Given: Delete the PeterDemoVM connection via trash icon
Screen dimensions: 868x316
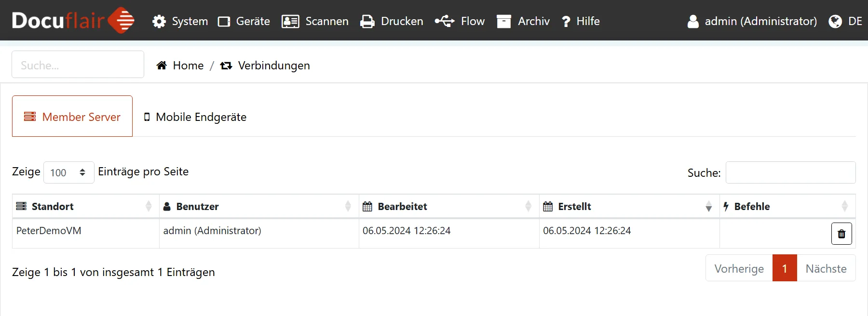Looking at the screenshot, I should (x=841, y=234).
